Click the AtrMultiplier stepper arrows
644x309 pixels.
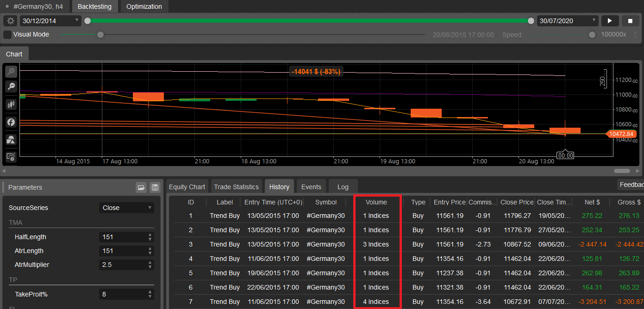(x=150, y=265)
